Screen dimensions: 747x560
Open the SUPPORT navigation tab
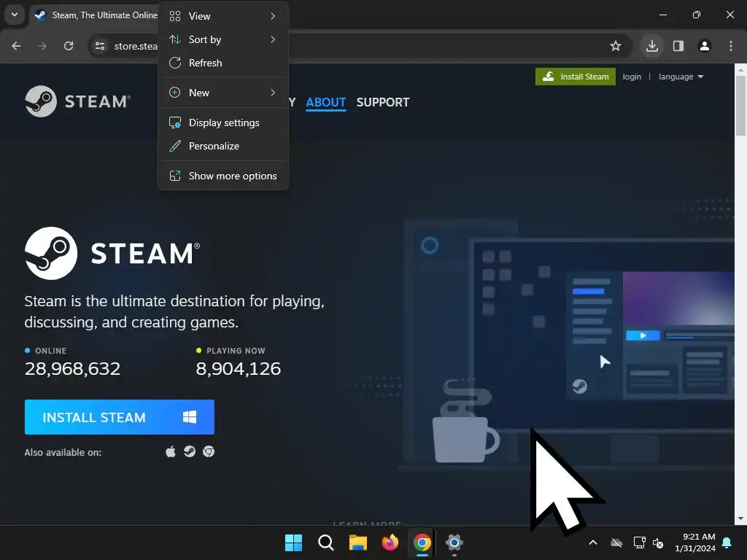(383, 102)
